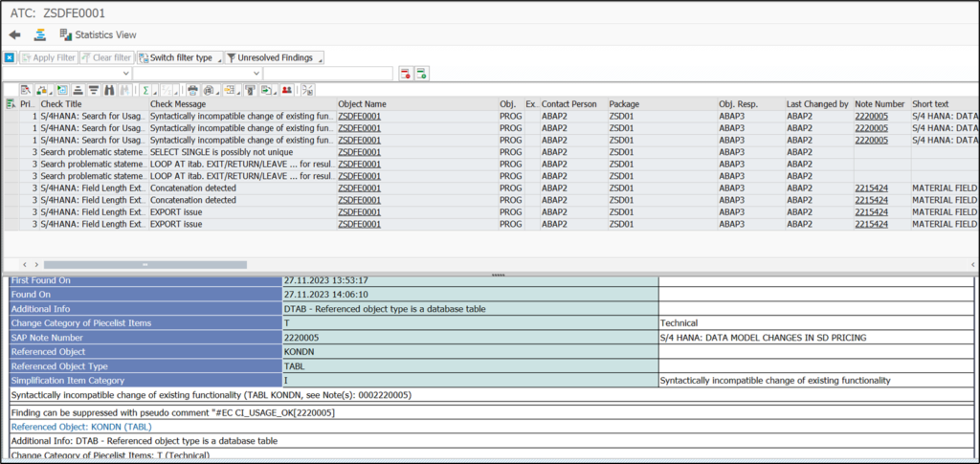Click the select-all icon at table corner

(10, 103)
